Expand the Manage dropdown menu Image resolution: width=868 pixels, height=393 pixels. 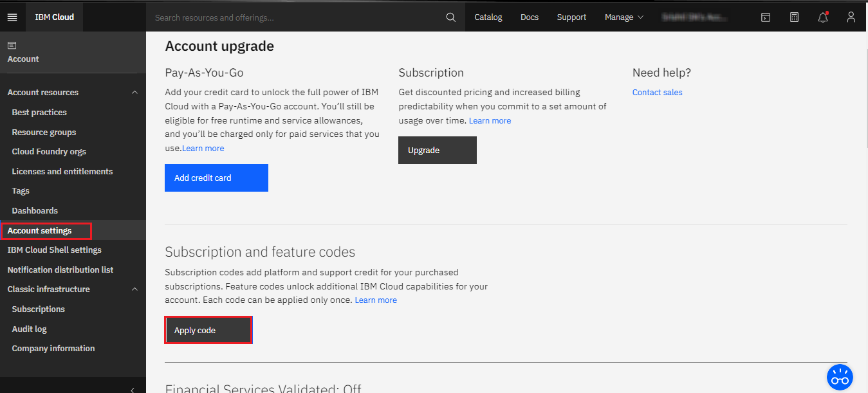point(623,17)
